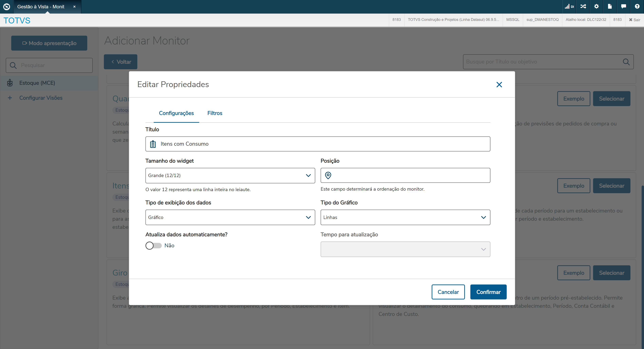
Task: Open Tipo do Gráfico Linhas dropdown
Action: (x=405, y=217)
